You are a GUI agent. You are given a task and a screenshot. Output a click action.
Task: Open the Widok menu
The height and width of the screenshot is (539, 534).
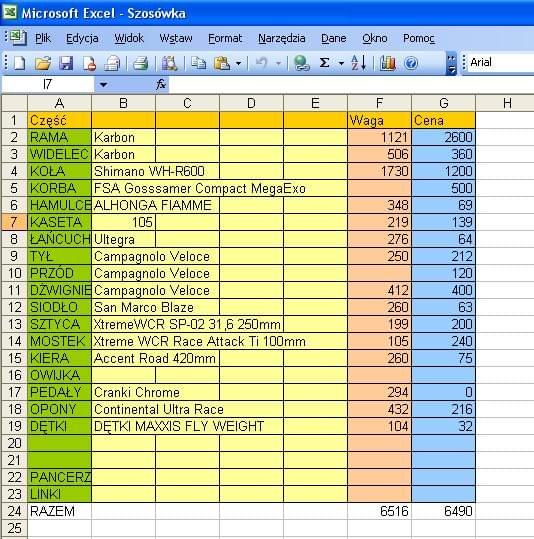point(129,38)
